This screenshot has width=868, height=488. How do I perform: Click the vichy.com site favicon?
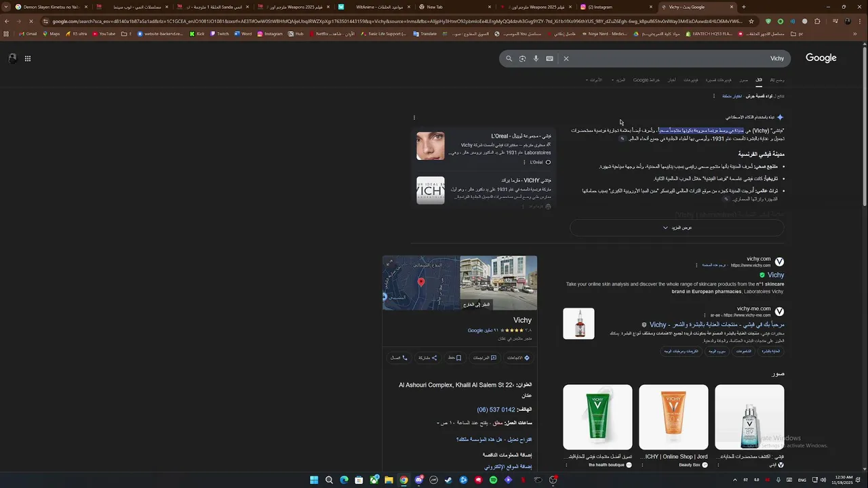tap(779, 262)
